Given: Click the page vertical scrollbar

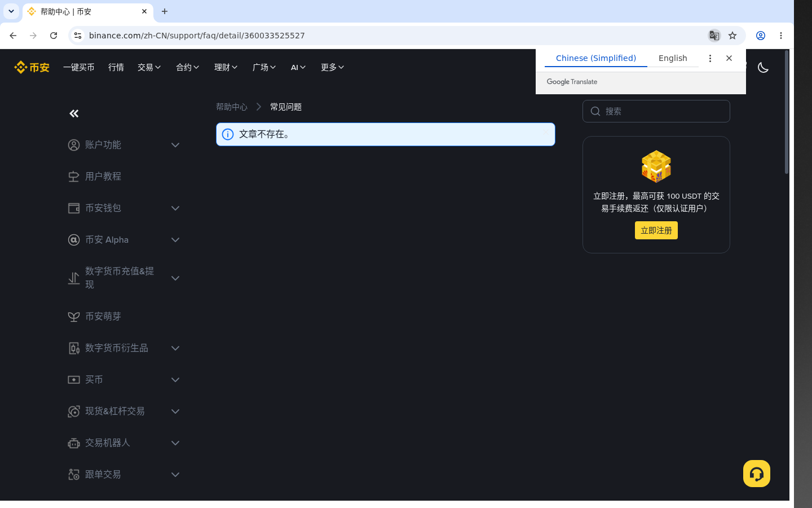Looking at the screenshot, I should [787, 112].
